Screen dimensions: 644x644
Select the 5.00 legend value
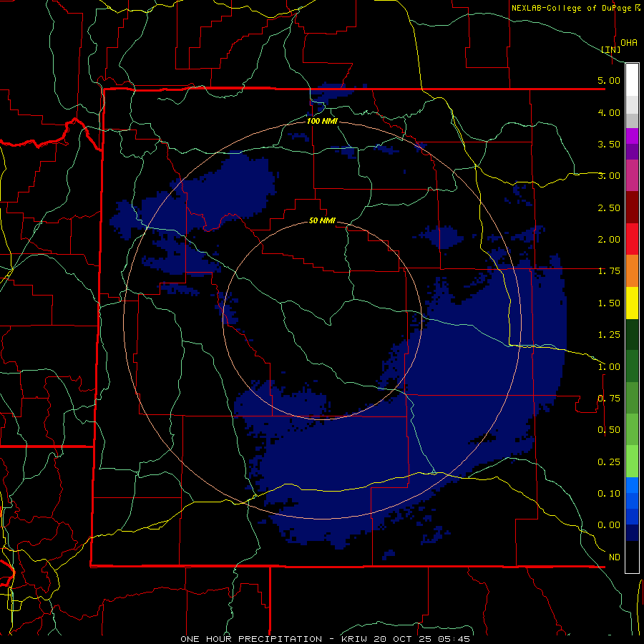tap(609, 80)
